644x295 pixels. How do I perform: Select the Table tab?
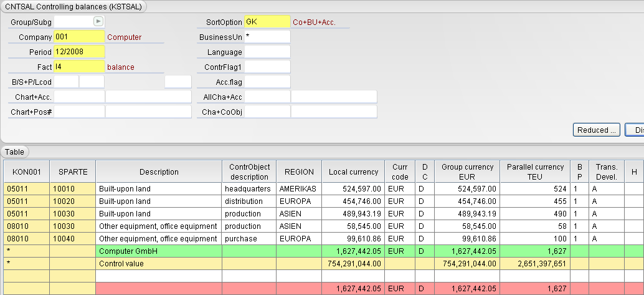(x=14, y=152)
